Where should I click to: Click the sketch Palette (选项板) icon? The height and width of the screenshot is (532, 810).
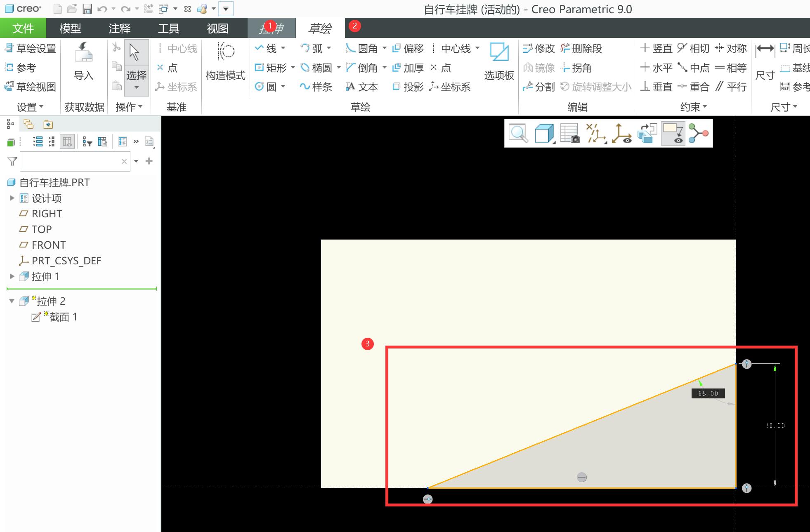click(499, 53)
